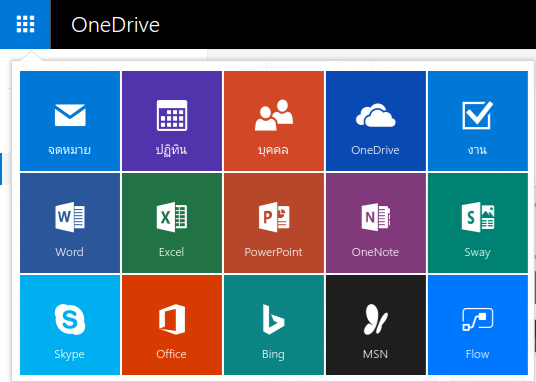This screenshot has width=536, height=382.
Task: Launch PowerPoint from the app grid
Action: [x=274, y=223]
